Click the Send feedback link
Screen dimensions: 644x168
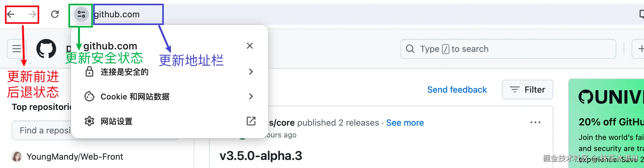457,90
